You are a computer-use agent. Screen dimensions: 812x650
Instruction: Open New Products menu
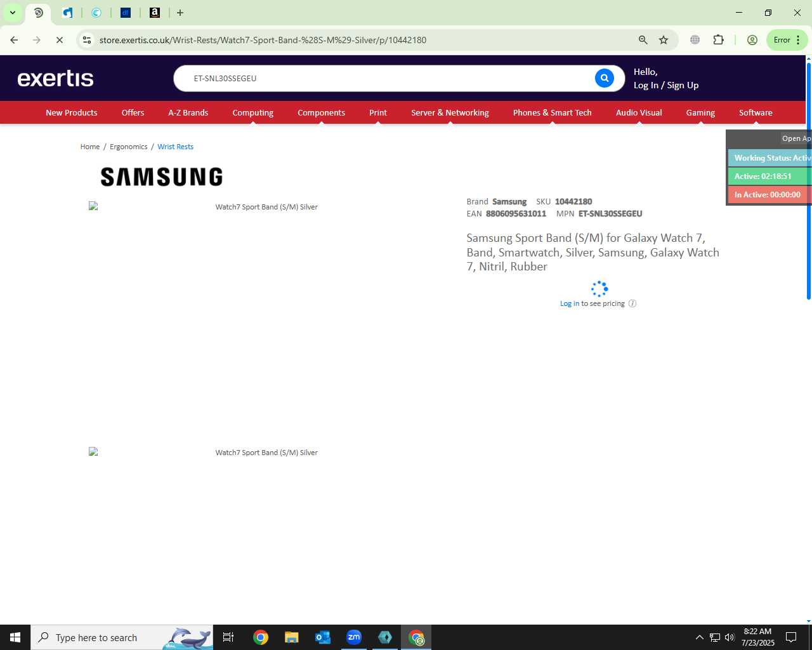[72, 112]
